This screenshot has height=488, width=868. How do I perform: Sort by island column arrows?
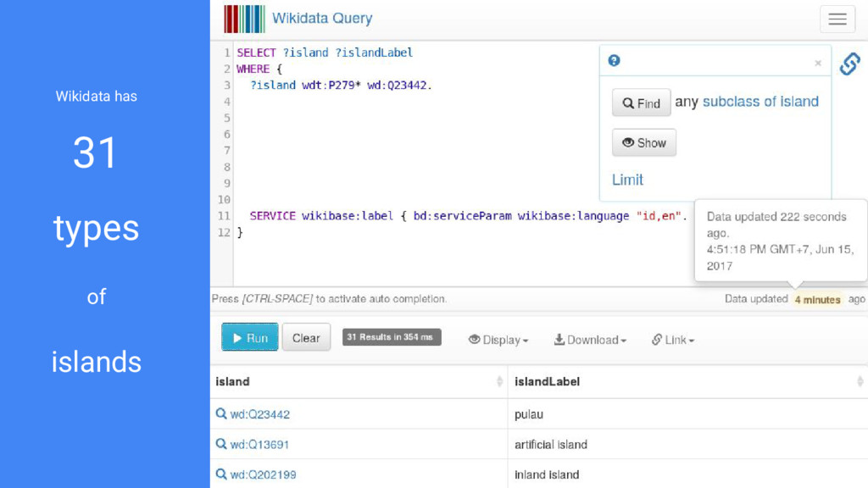pos(499,381)
